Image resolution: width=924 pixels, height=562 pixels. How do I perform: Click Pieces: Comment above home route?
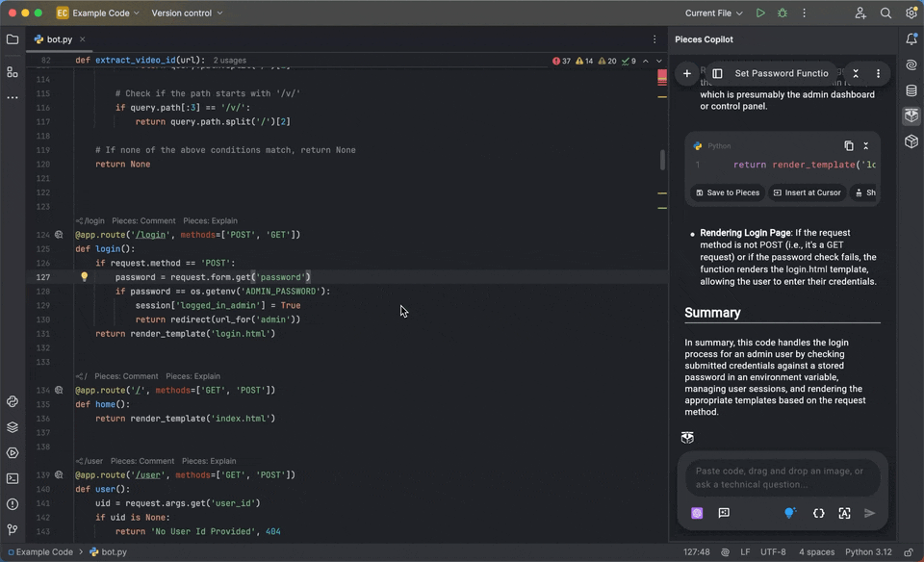coord(127,376)
